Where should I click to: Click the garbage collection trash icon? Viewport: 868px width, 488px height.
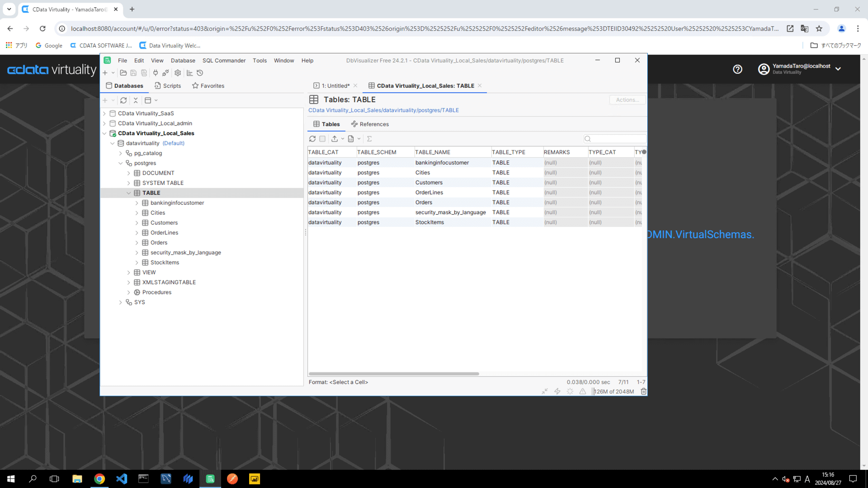pos(643,391)
